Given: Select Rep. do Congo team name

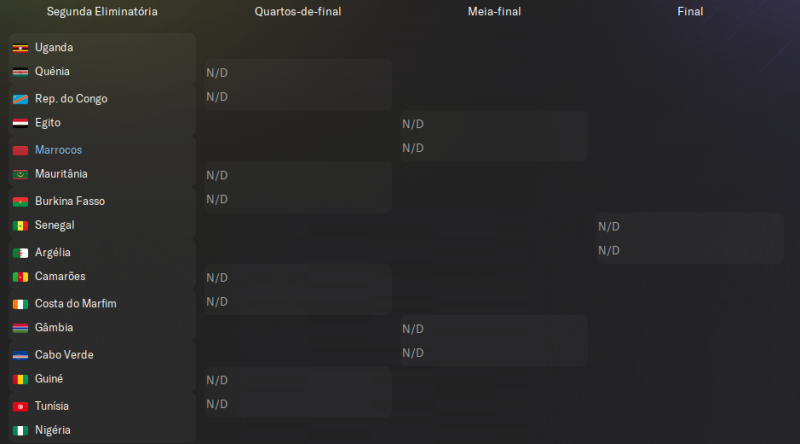Looking at the screenshot, I should (71, 99).
